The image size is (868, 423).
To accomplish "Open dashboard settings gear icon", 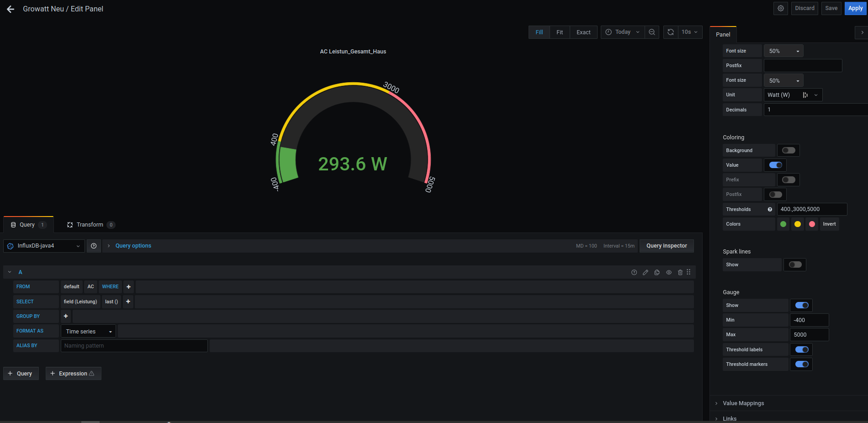I will [x=780, y=8].
